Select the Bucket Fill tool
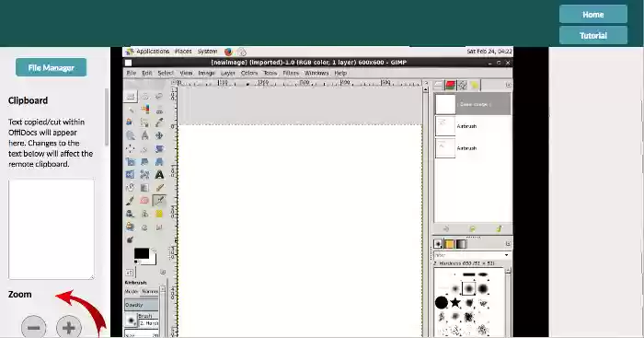 [x=131, y=188]
